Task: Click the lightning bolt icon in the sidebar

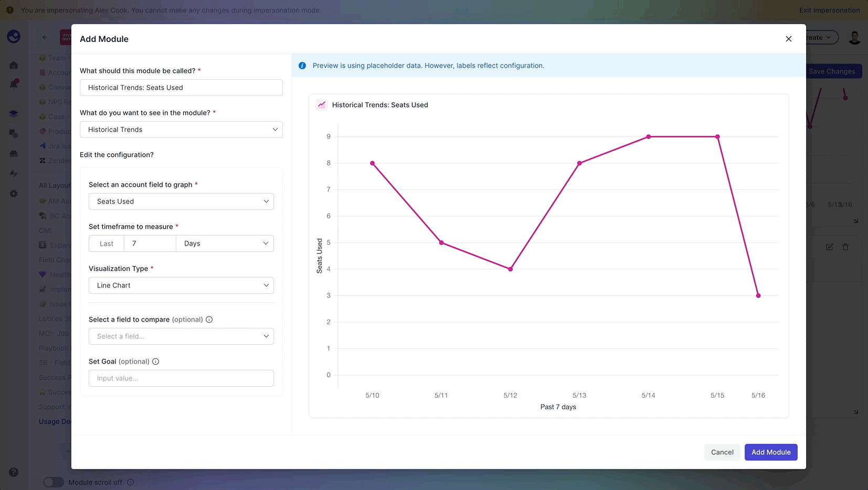Action: coord(14,174)
